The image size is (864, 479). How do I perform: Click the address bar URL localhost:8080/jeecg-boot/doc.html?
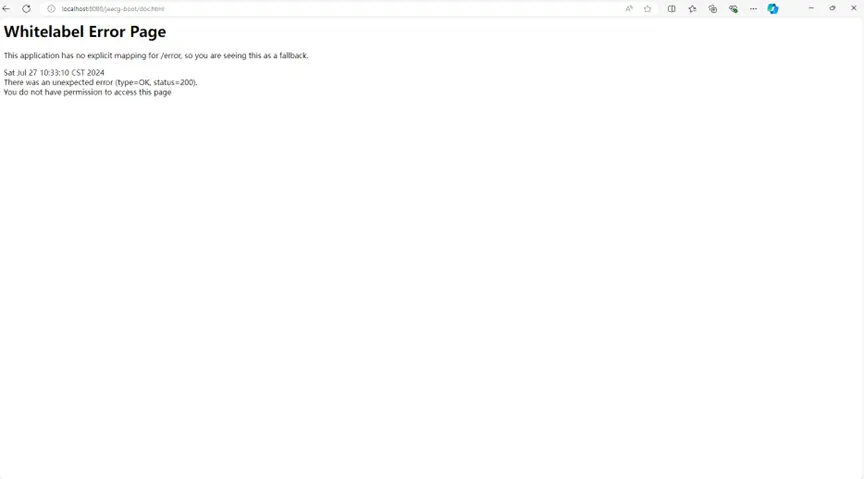[x=112, y=9]
